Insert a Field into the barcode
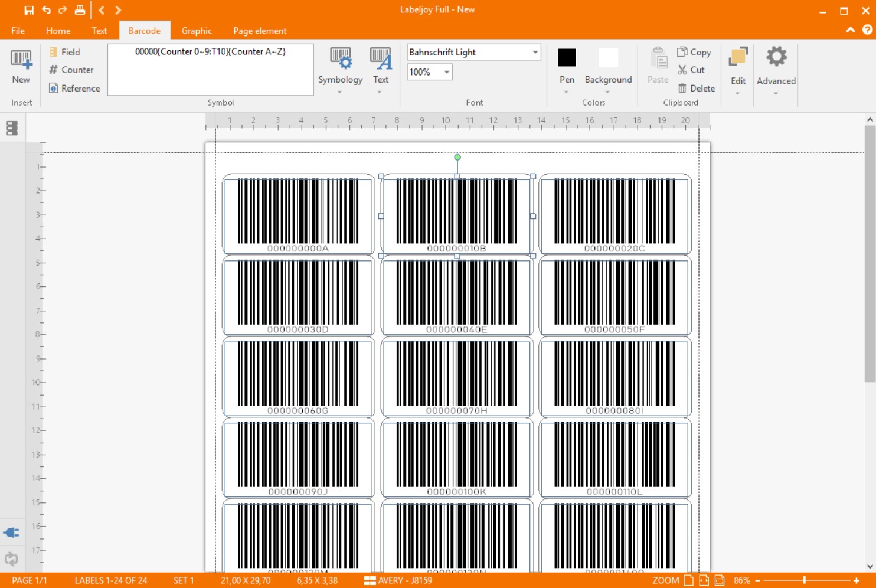Image resolution: width=876 pixels, height=588 pixels. click(65, 52)
